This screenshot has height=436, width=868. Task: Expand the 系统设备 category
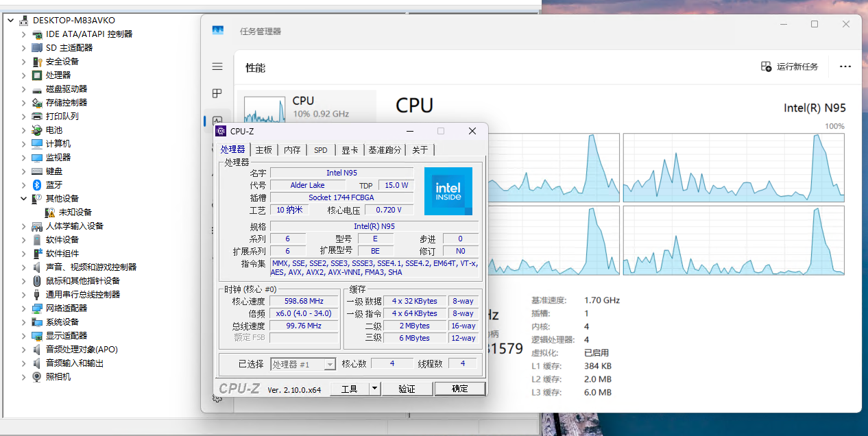[23, 322]
